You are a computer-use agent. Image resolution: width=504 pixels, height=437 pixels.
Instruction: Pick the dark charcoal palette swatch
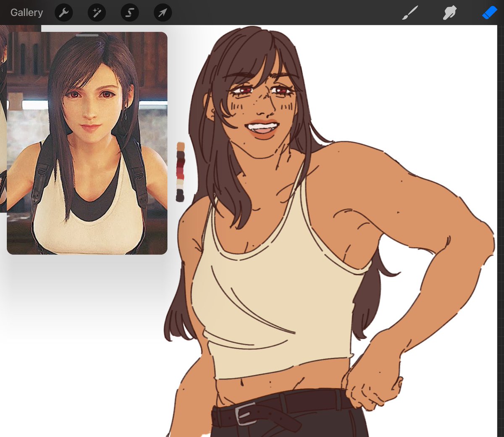180,196
